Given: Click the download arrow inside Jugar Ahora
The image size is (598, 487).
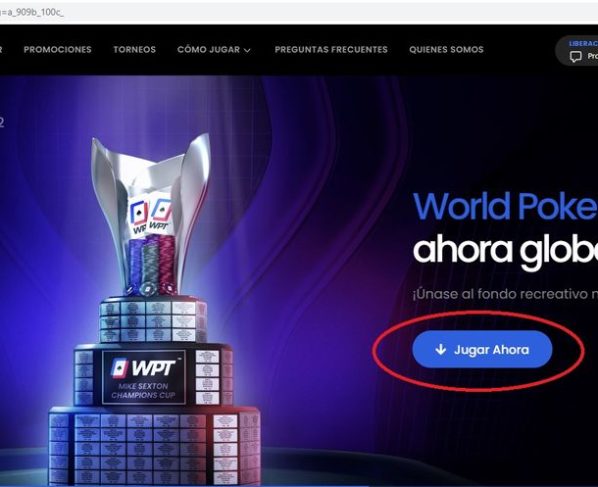Looking at the screenshot, I should (x=440, y=349).
